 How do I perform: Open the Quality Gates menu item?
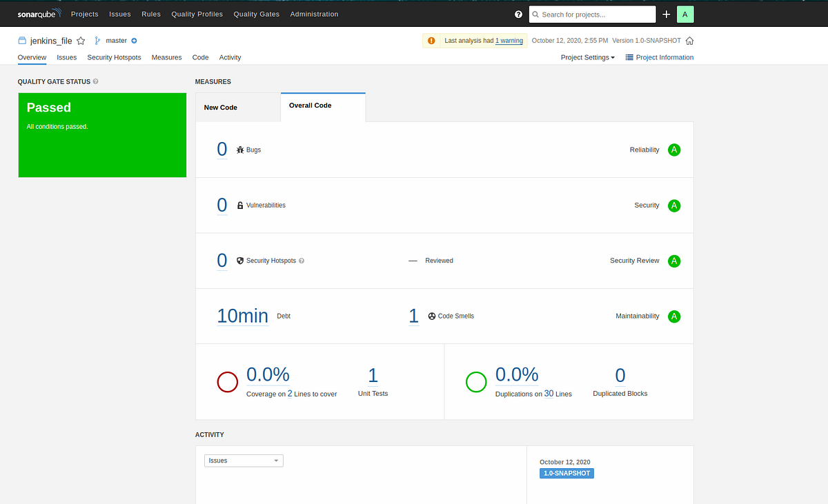click(256, 14)
